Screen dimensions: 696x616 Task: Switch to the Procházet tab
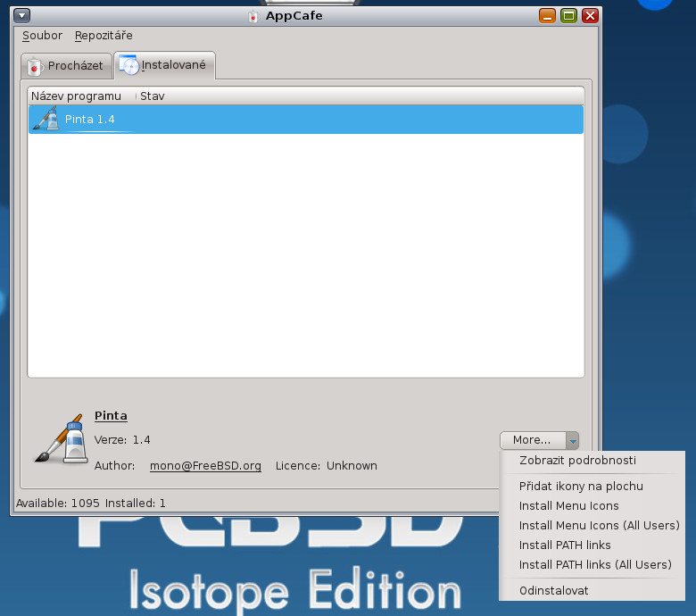67,66
